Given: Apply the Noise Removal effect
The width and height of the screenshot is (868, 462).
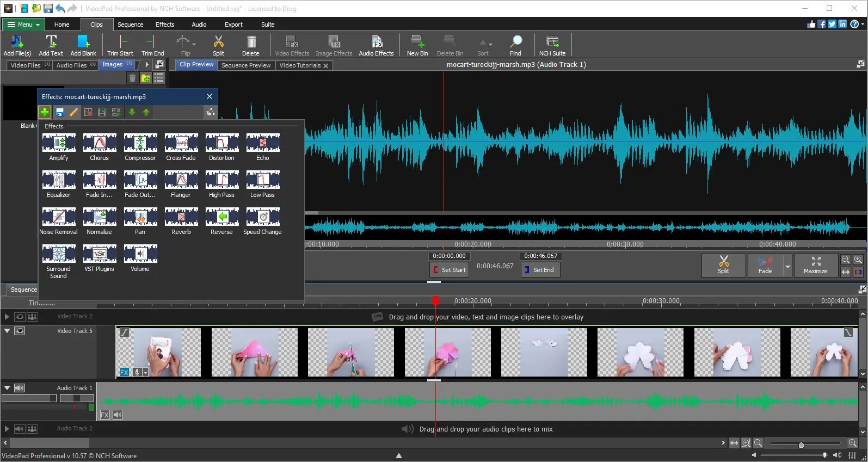Looking at the screenshot, I should click(x=59, y=217).
